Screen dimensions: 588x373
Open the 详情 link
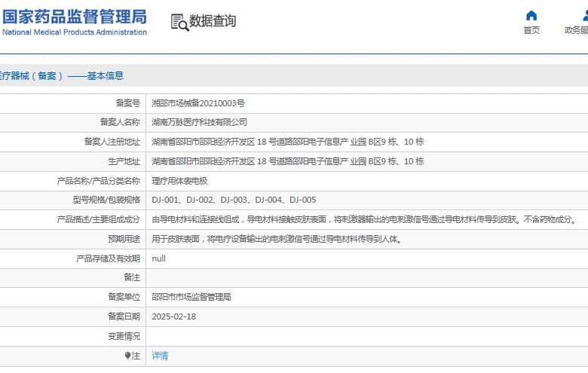click(x=160, y=356)
